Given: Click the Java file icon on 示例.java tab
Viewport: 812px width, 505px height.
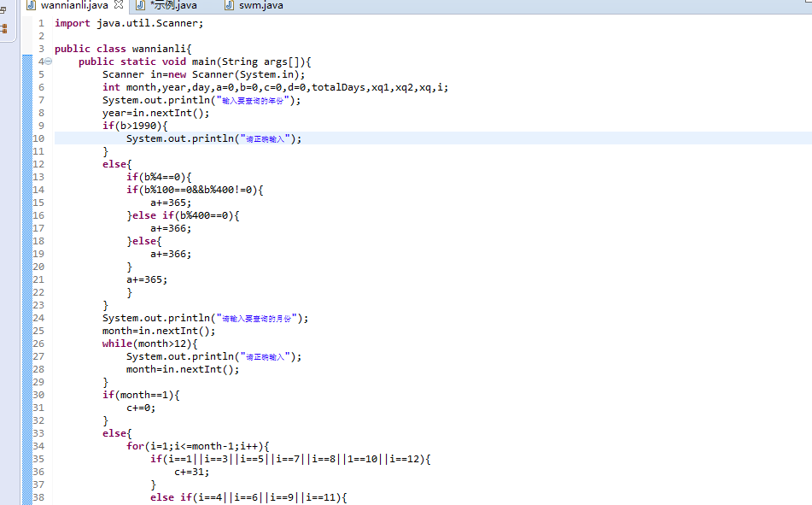Looking at the screenshot, I should click(140, 5).
